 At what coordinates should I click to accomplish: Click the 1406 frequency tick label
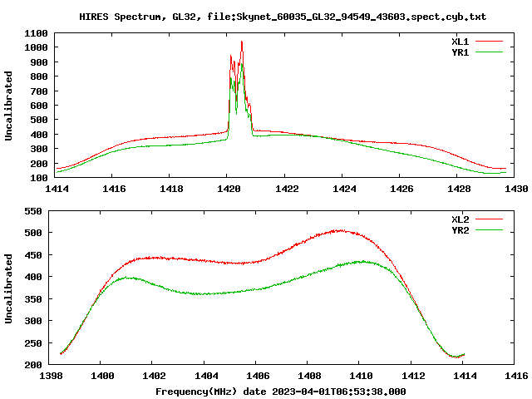(258, 376)
